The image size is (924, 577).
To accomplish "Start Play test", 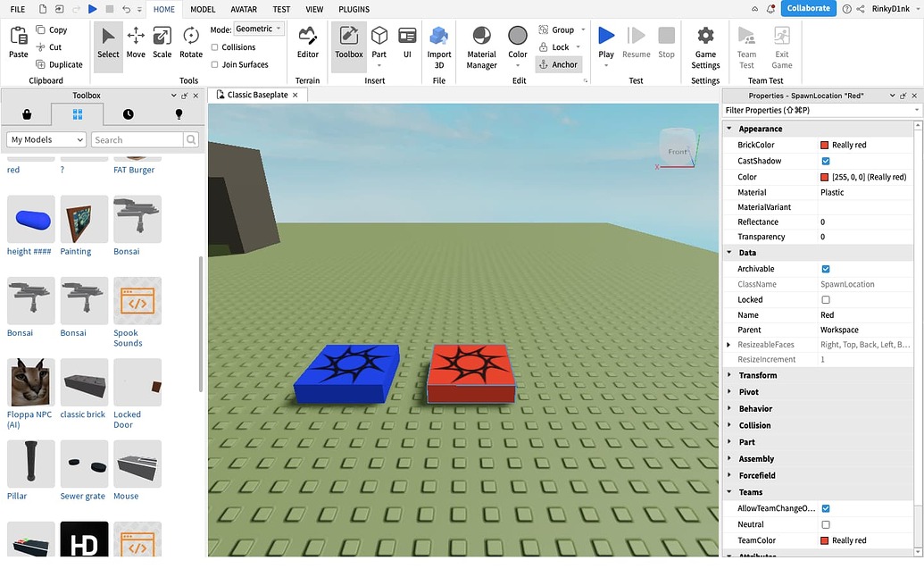I will [606, 43].
